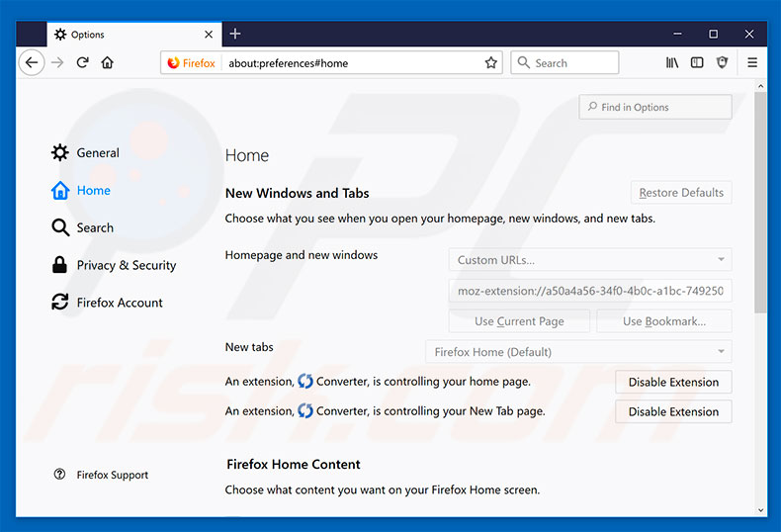This screenshot has width=781, height=532.
Task: Click the forward arrow navigation button
Action: click(x=57, y=62)
